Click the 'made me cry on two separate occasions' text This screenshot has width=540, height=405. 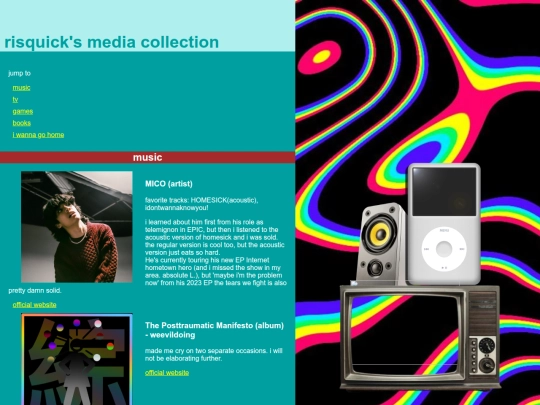(x=207, y=351)
